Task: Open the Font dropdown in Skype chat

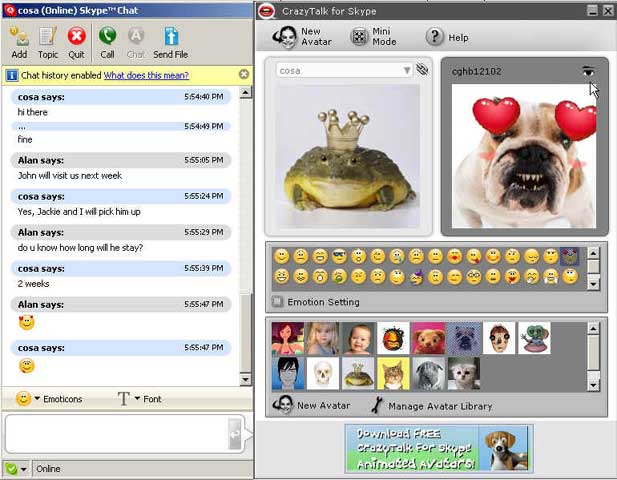Action: click(x=140, y=399)
